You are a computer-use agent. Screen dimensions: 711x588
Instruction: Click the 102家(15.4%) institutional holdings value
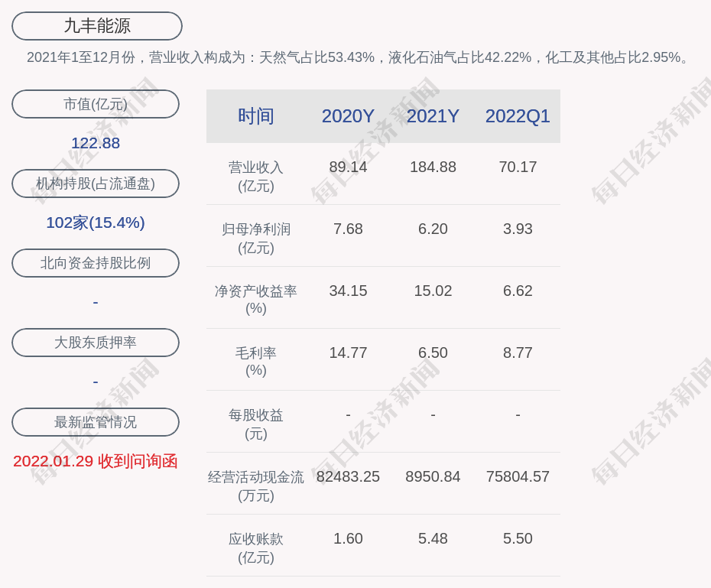(96, 223)
